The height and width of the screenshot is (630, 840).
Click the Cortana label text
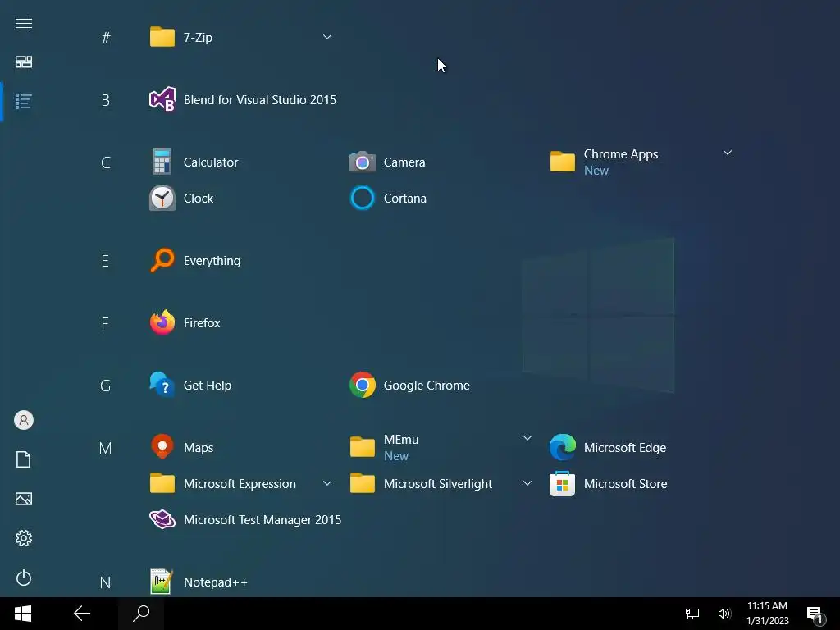pyautogui.click(x=405, y=199)
